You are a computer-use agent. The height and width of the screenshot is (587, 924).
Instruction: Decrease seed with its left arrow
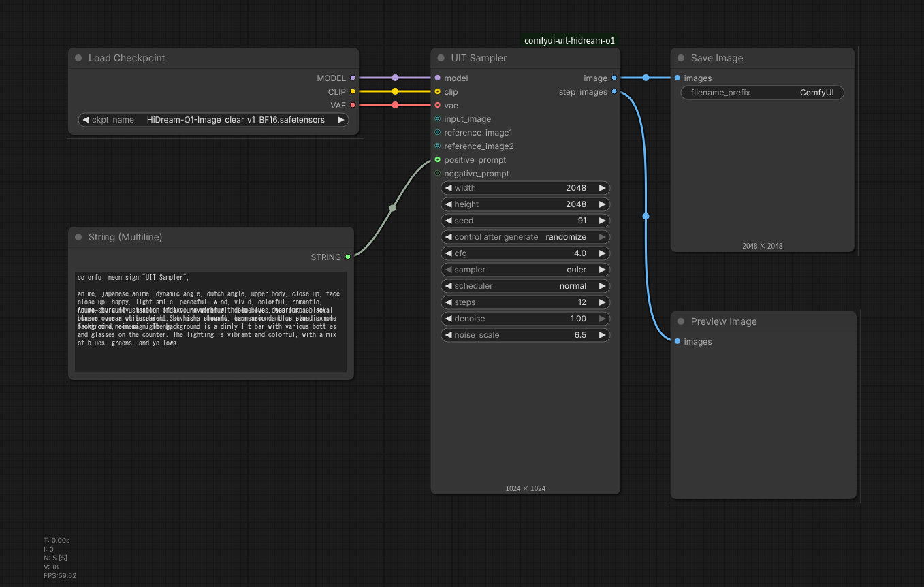tap(449, 221)
